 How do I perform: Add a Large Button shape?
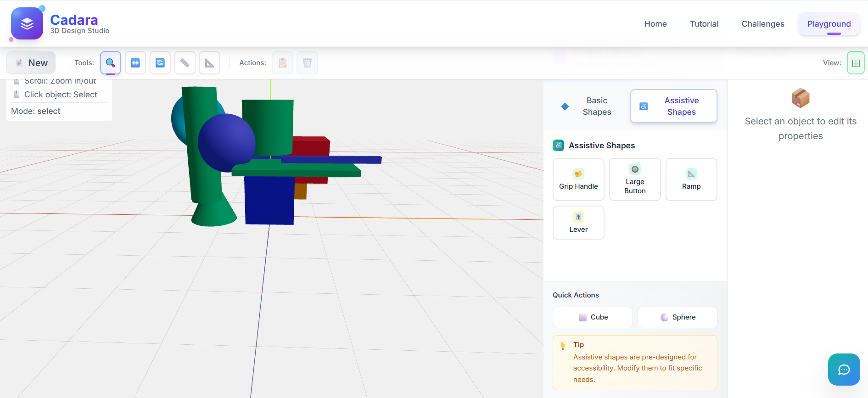tap(635, 179)
